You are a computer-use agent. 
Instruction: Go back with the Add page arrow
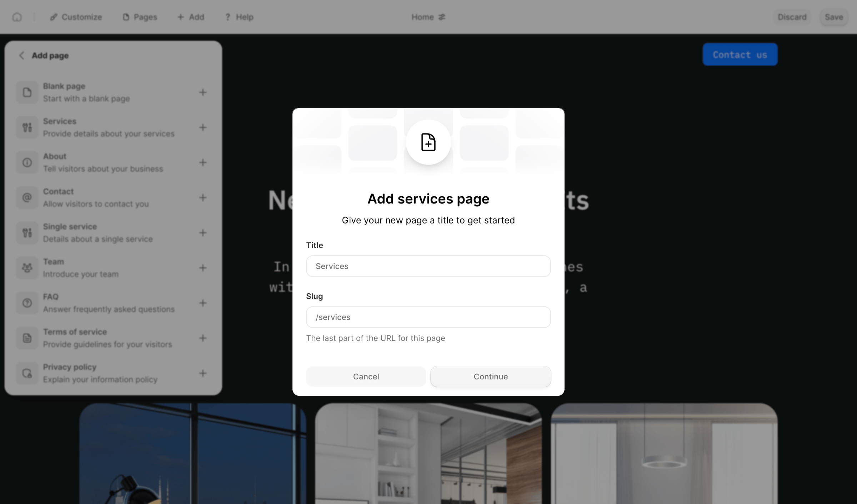pyautogui.click(x=22, y=55)
